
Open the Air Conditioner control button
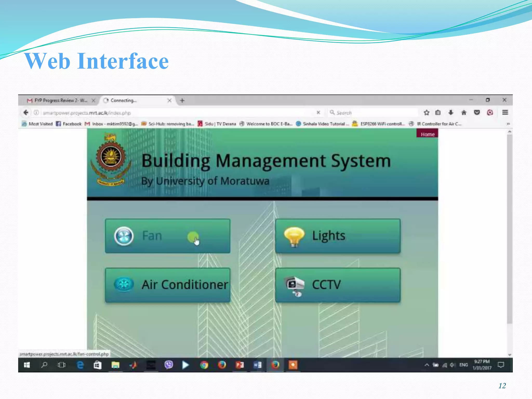(168, 285)
